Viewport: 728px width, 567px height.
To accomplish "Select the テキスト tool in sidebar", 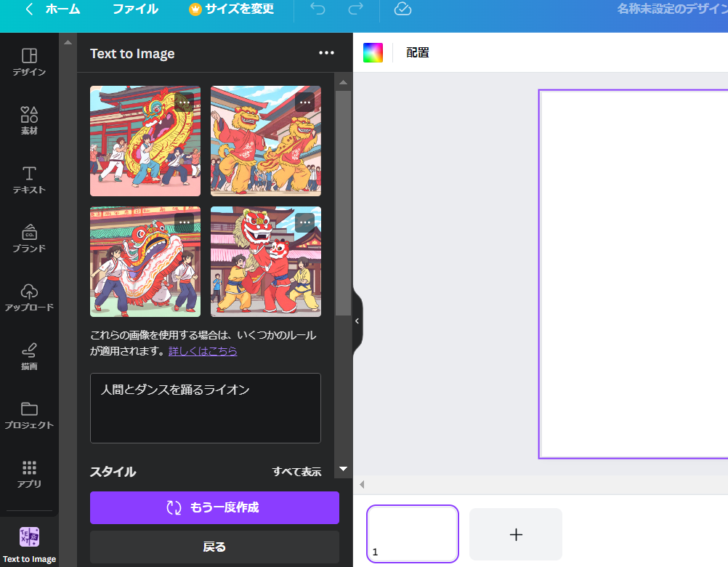I will (29, 180).
